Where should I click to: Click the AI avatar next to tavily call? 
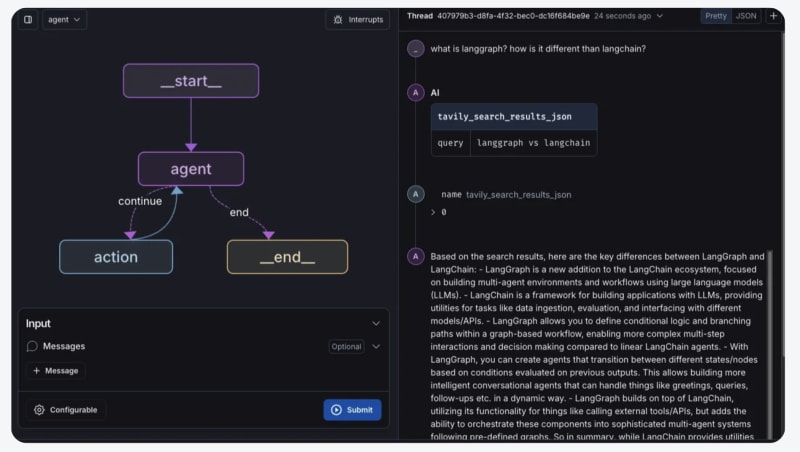[x=416, y=92]
